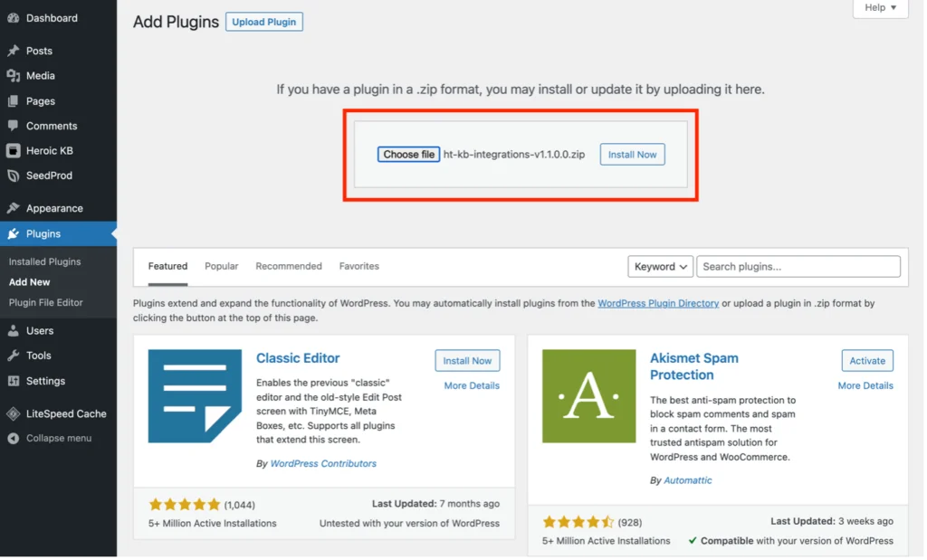Switch to the Recommended tab
This screenshot has height=560, width=927.
pos(289,266)
